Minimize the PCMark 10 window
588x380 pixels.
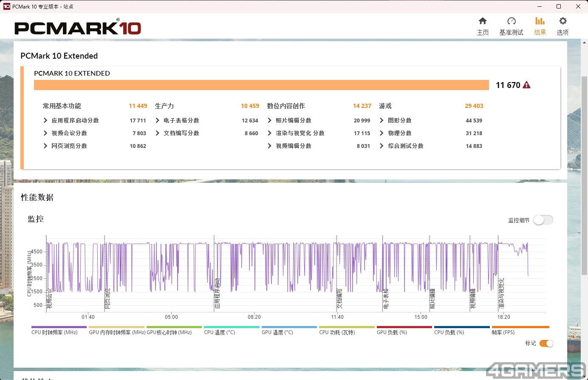[540, 6]
